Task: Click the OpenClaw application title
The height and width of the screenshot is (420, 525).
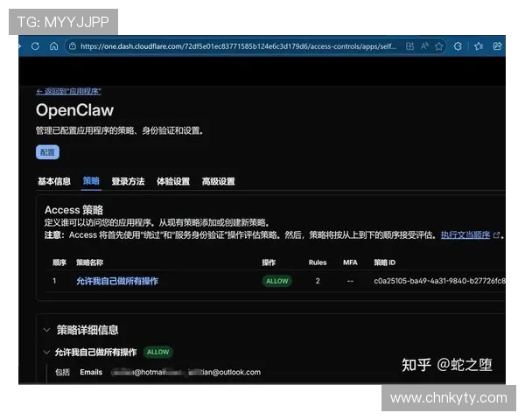Action: (x=74, y=110)
